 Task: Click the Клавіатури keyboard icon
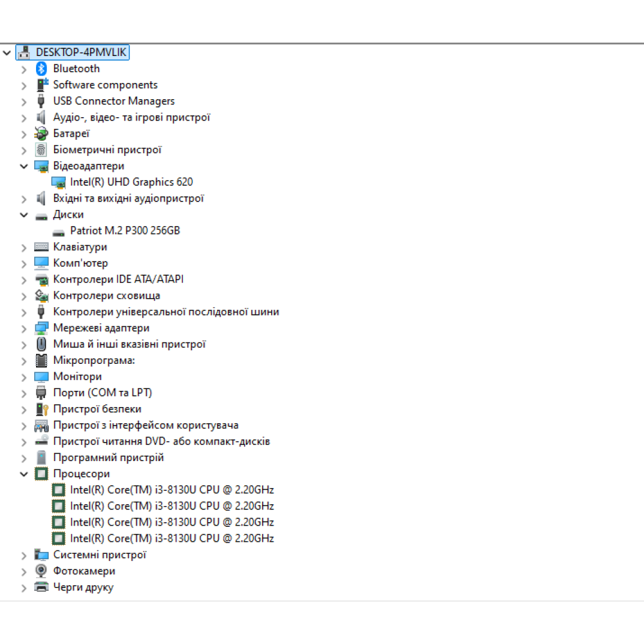[41, 247]
